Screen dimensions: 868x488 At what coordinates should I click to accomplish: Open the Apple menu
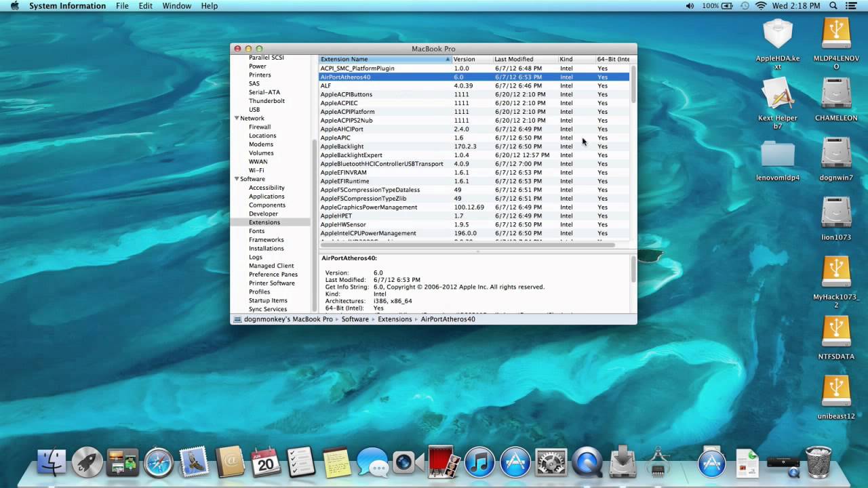click(x=14, y=6)
